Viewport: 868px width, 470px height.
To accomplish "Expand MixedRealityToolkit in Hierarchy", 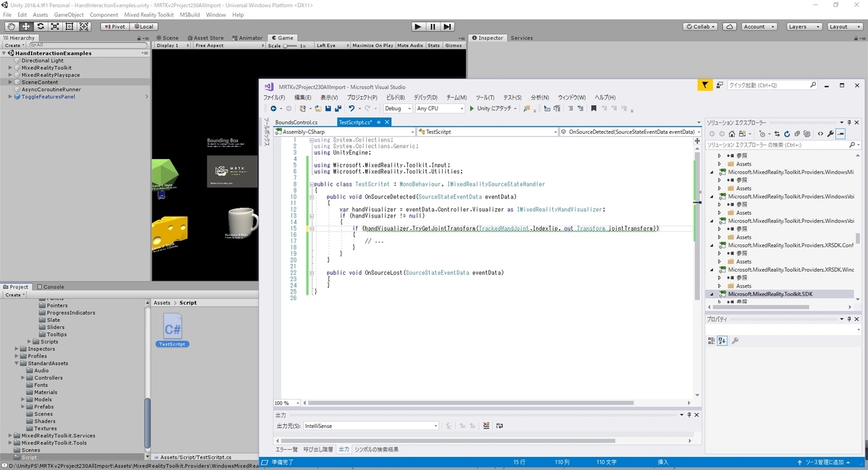I will point(11,68).
